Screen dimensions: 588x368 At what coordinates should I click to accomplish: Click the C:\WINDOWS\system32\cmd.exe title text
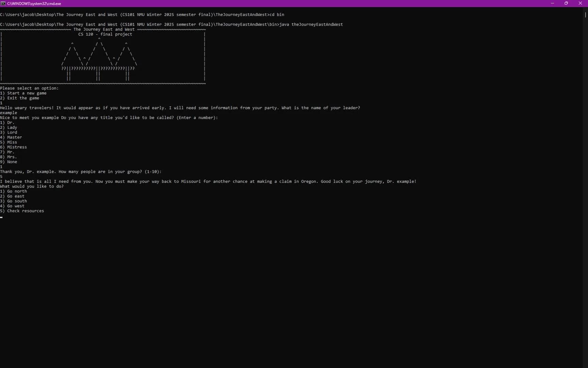tap(34, 4)
